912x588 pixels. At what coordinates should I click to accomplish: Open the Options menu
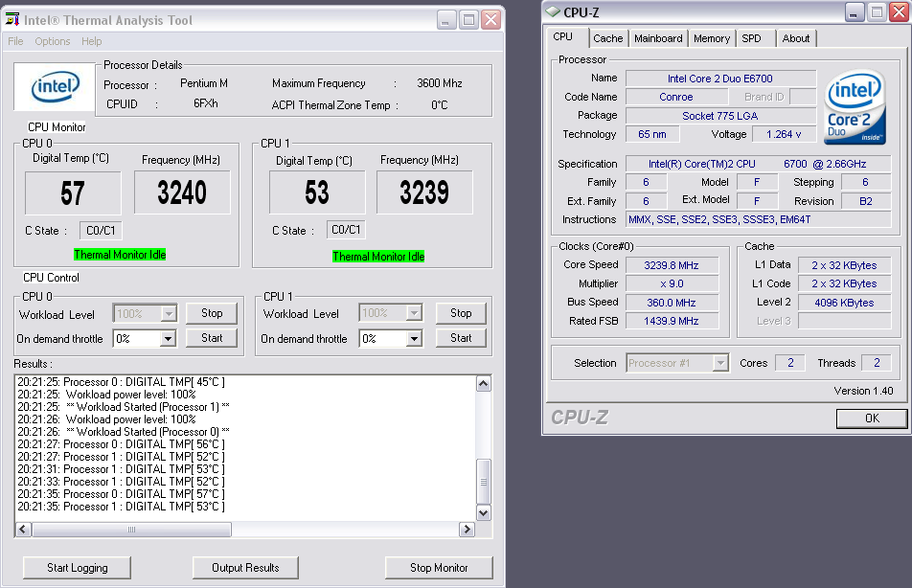pyautogui.click(x=53, y=41)
